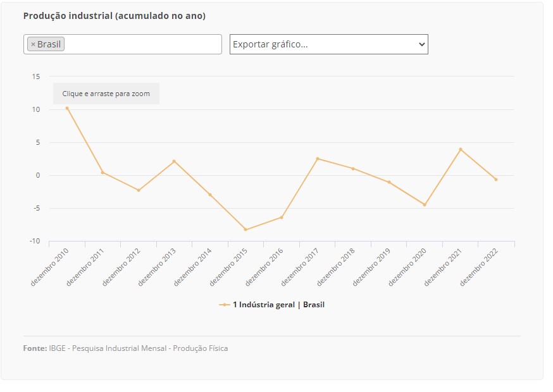Click the dezembro 2013 data point
The width and height of the screenshot is (553, 392).
(174, 161)
